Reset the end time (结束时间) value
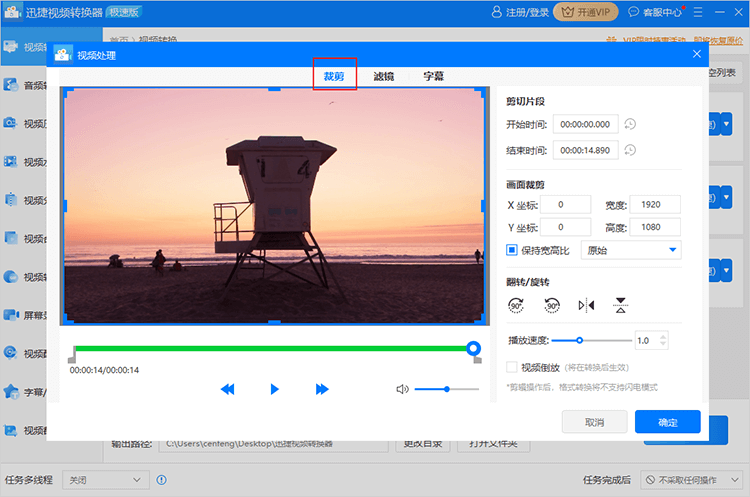The height and width of the screenshot is (497, 750). [x=630, y=150]
